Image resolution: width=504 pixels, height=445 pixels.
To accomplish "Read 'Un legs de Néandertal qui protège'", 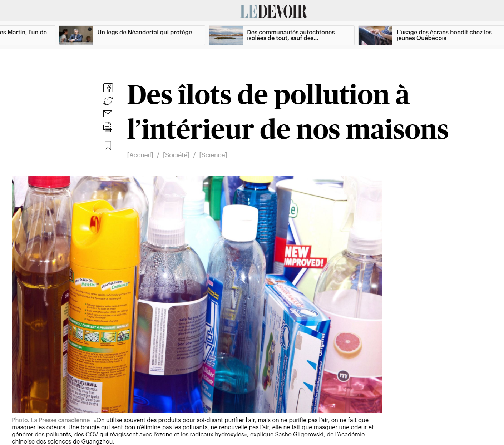I will [x=145, y=32].
